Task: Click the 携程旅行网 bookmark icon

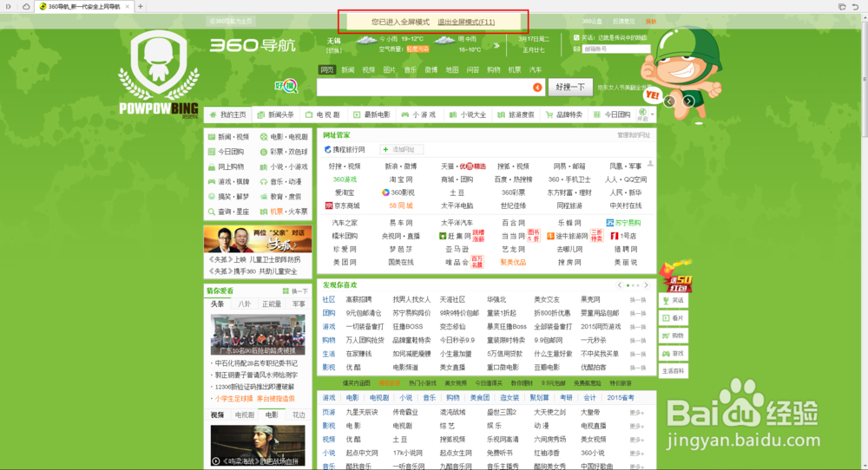Action: [328, 149]
